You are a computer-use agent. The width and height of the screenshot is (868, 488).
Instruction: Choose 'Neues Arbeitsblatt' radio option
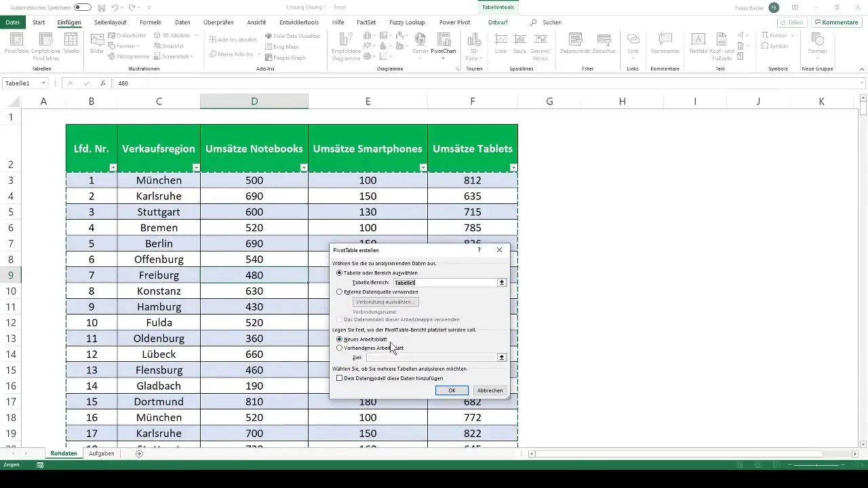340,338
